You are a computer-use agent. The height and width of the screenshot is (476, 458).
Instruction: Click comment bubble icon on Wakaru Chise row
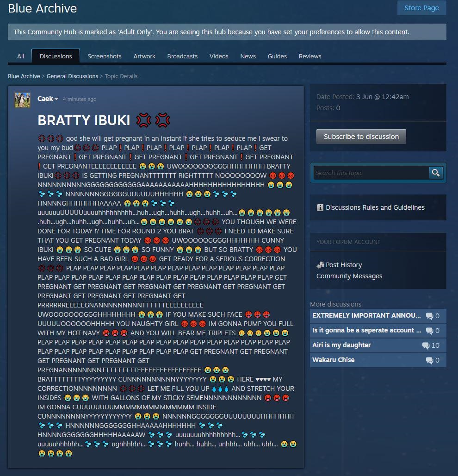click(x=429, y=360)
